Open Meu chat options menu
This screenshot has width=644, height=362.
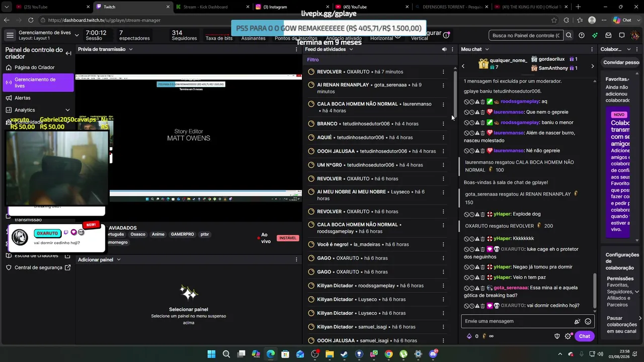[x=592, y=49]
